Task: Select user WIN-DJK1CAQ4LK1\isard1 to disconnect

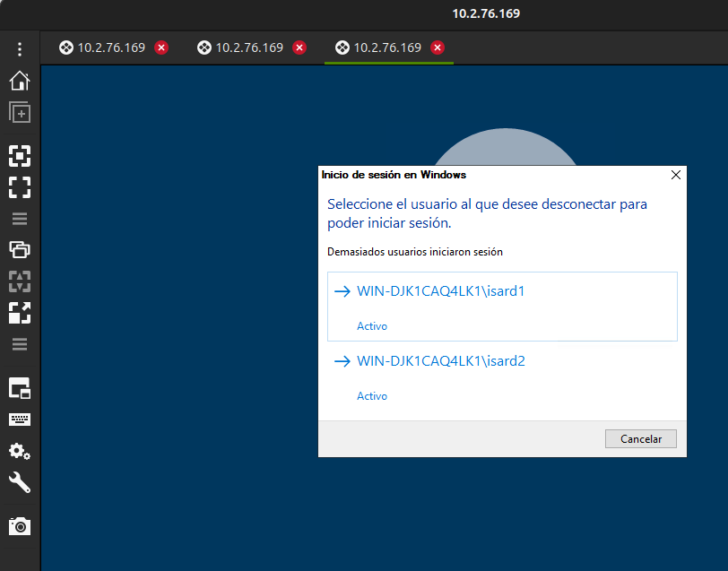Action: point(439,291)
